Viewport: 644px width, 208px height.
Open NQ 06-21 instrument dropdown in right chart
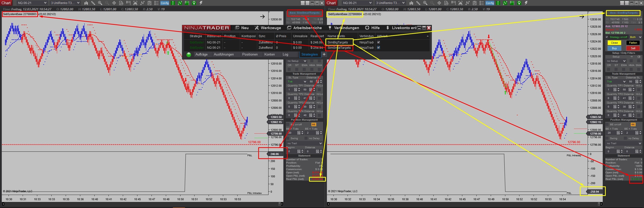pyautogui.click(x=357, y=3)
